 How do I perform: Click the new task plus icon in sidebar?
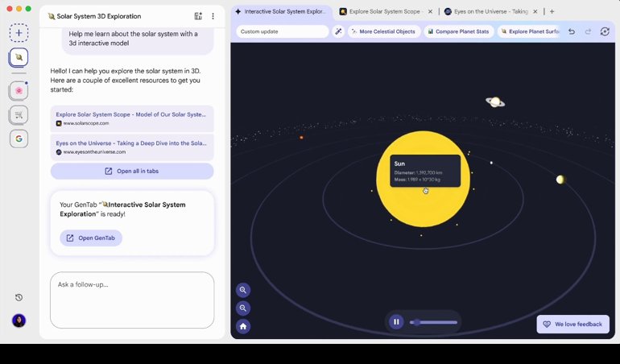click(19, 33)
